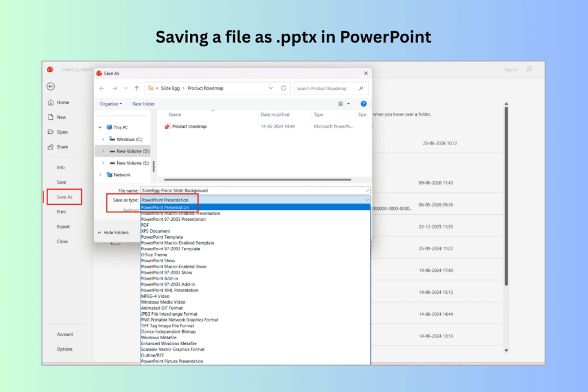The image size is (588, 392).
Task: Select New in the backstage sidebar
Action: click(57, 117)
